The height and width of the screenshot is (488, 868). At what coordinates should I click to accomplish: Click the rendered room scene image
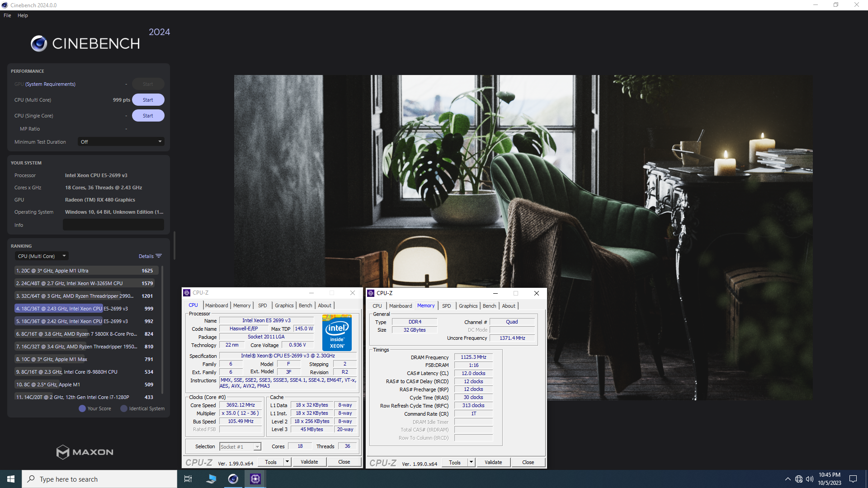(523, 237)
